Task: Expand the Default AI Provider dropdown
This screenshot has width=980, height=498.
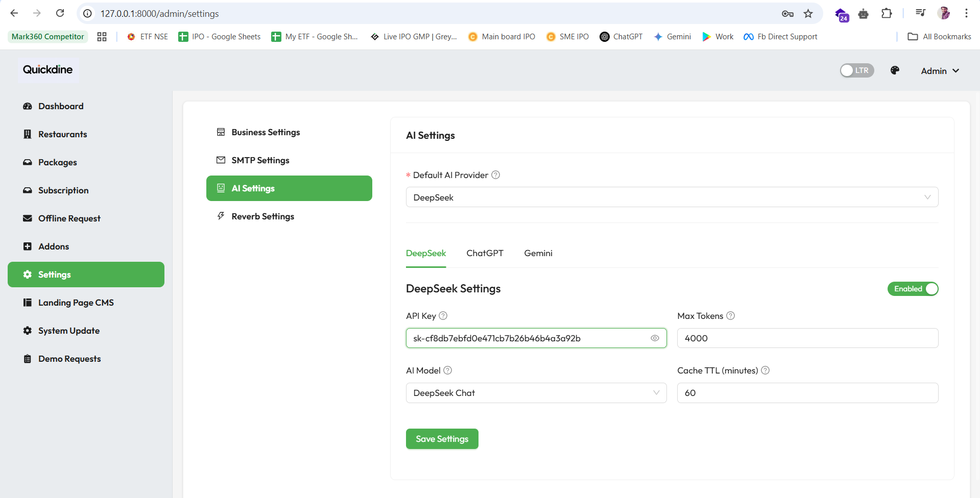Action: [672, 197]
